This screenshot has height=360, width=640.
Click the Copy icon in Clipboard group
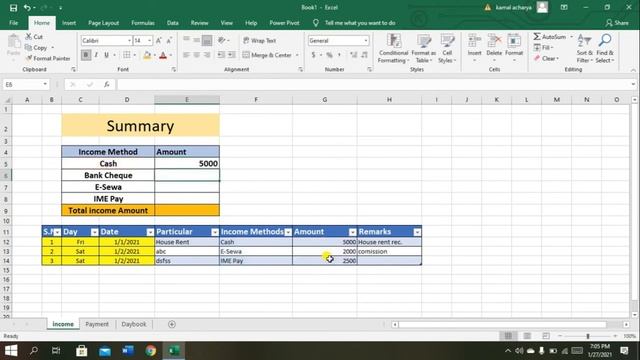(29, 48)
